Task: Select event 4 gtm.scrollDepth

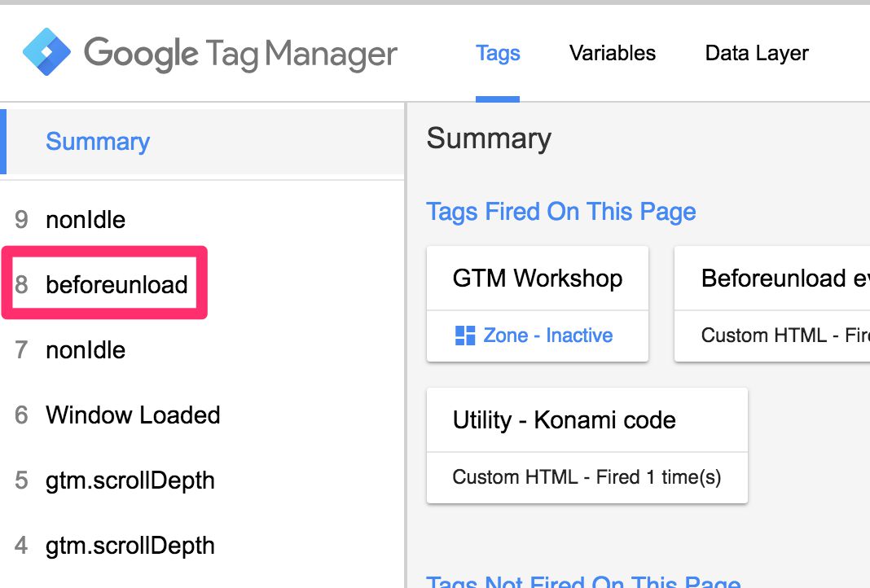Action: (202, 546)
